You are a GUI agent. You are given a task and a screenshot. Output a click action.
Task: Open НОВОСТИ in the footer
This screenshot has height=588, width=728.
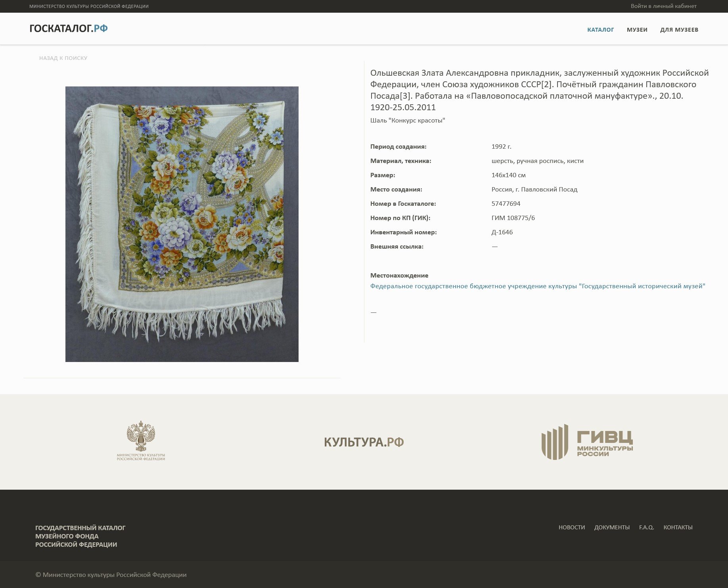point(572,527)
